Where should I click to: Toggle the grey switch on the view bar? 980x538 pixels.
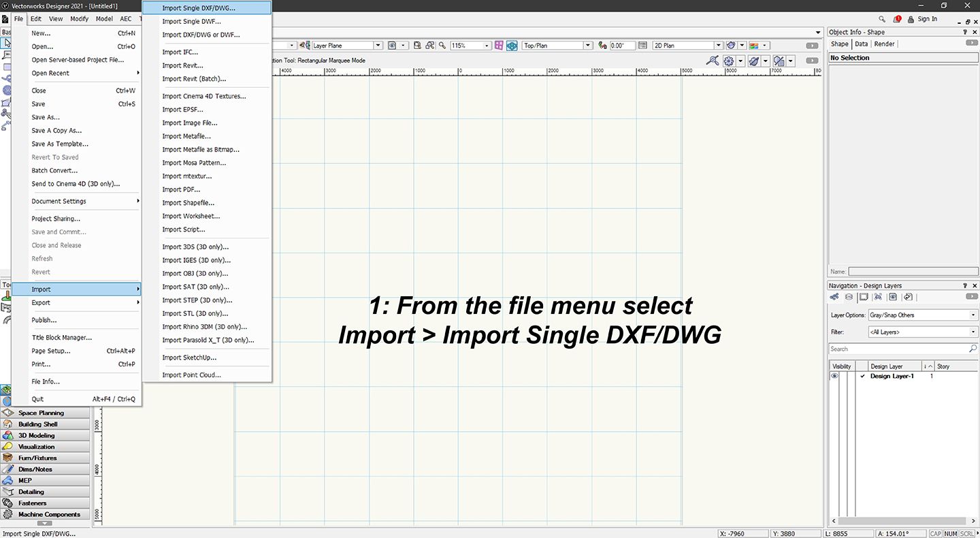(x=811, y=45)
